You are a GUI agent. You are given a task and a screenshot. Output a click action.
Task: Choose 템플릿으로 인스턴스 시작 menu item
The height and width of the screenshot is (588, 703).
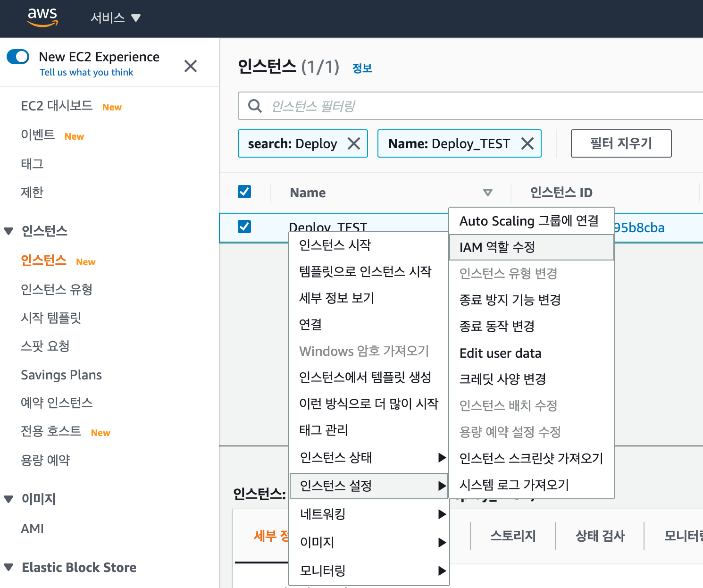[x=368, y=271]
